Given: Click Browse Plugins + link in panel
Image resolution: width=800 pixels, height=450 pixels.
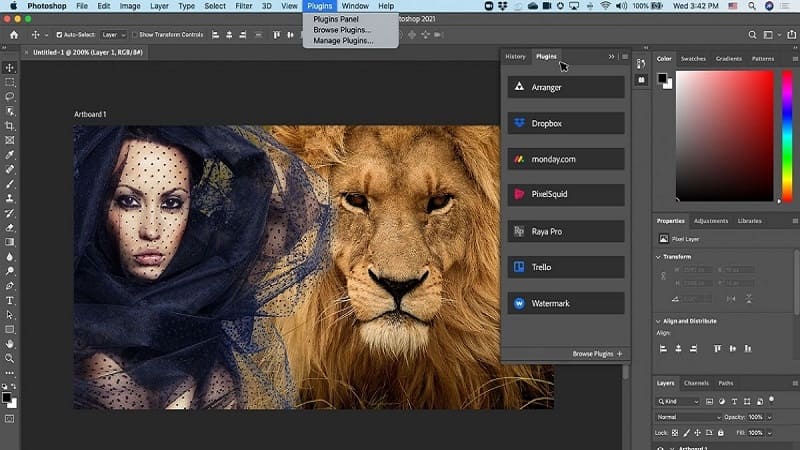Looking at the screenshot, I should pos(597,354).
